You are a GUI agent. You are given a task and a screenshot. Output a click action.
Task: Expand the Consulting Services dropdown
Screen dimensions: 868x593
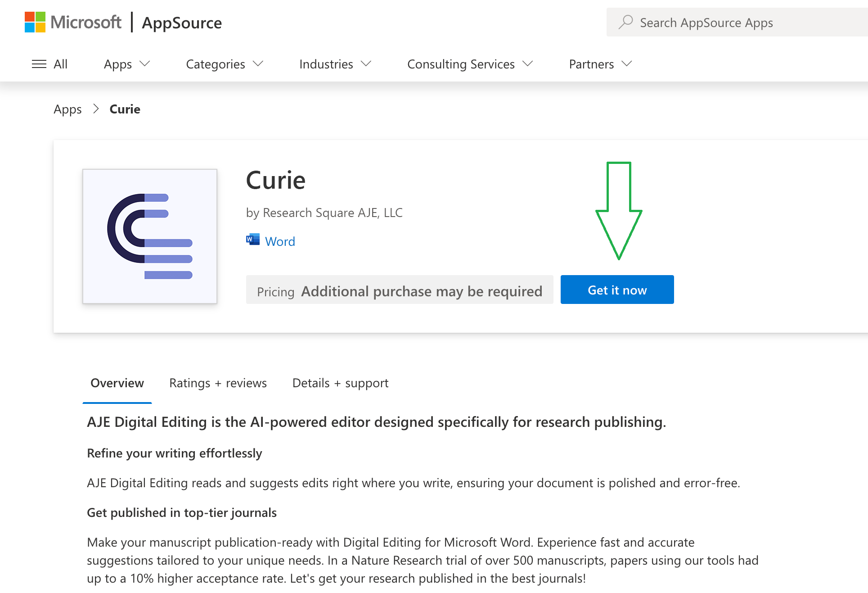[470, 64]
